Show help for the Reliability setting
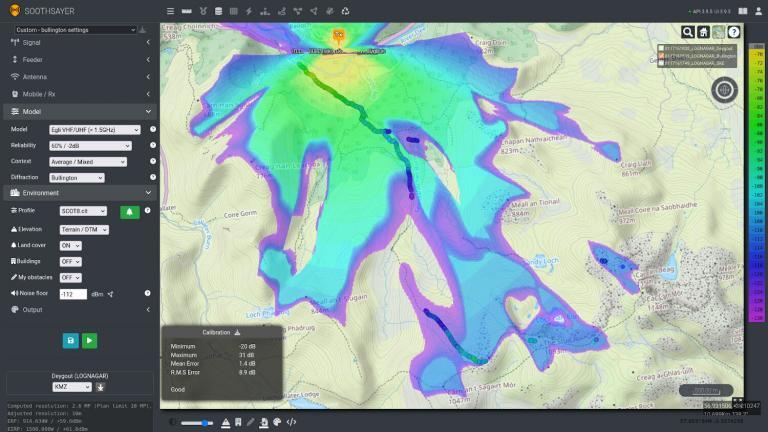This screenshot has width=768, height=432. (x=153, y=145)
